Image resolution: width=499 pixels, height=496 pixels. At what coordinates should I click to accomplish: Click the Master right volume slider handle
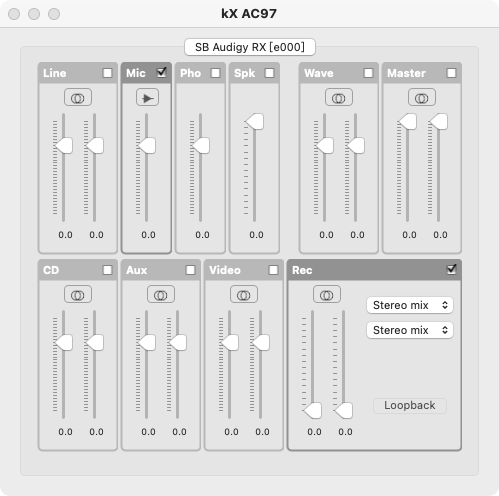439,121
